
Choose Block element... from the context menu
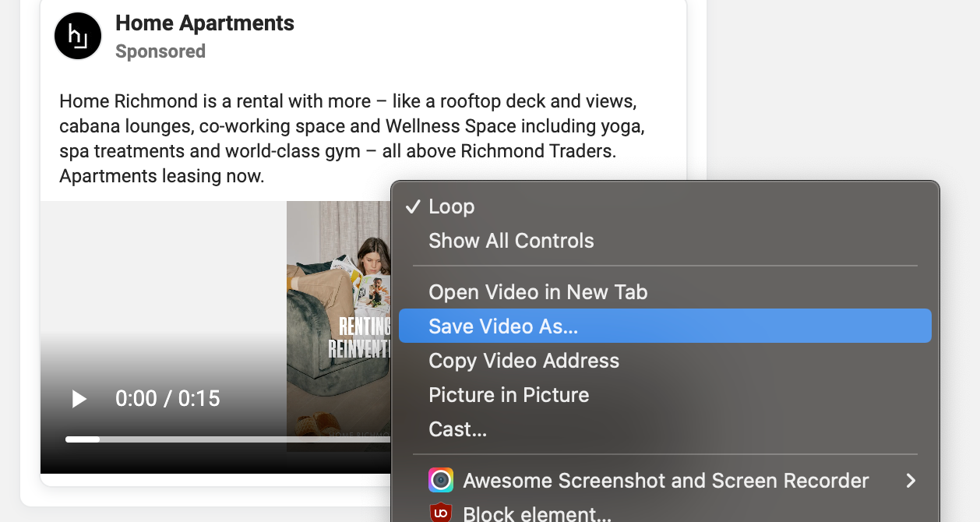pos(537,513)
